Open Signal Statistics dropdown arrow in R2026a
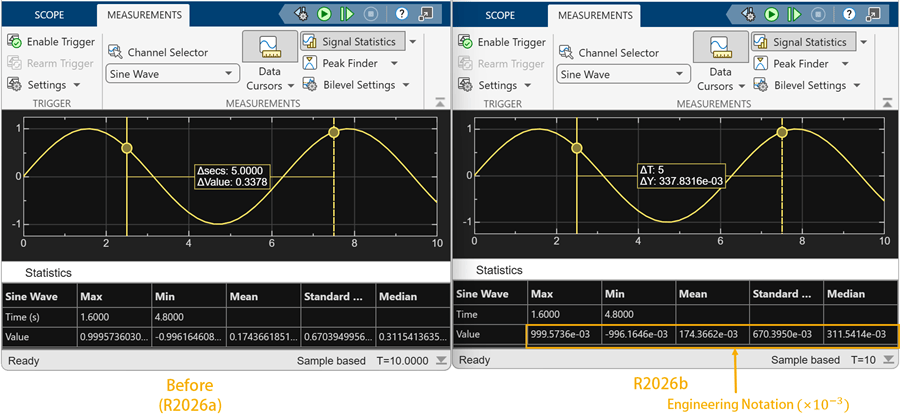Screen dimensions: 900x418 412,41
